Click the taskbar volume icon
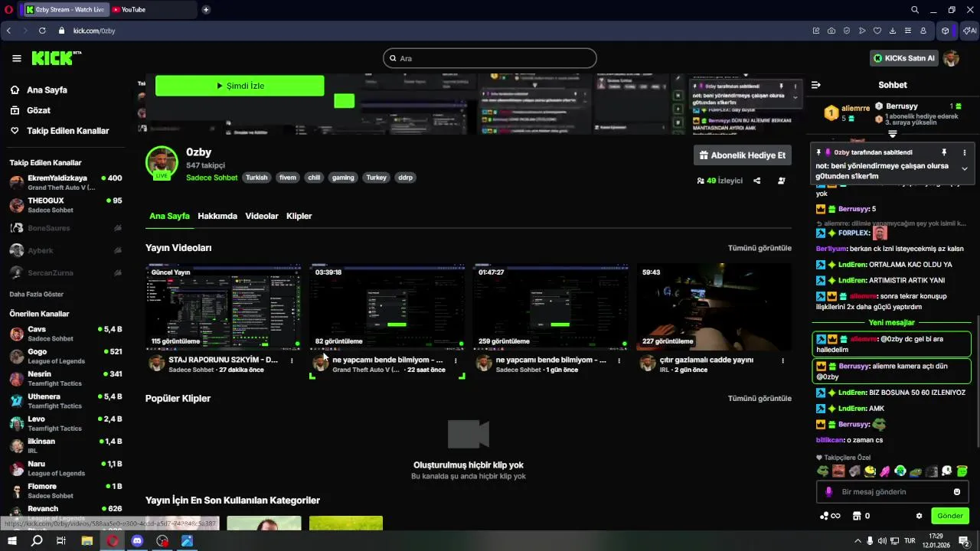This screenshot has height=551, width=980. coord(881,541)
